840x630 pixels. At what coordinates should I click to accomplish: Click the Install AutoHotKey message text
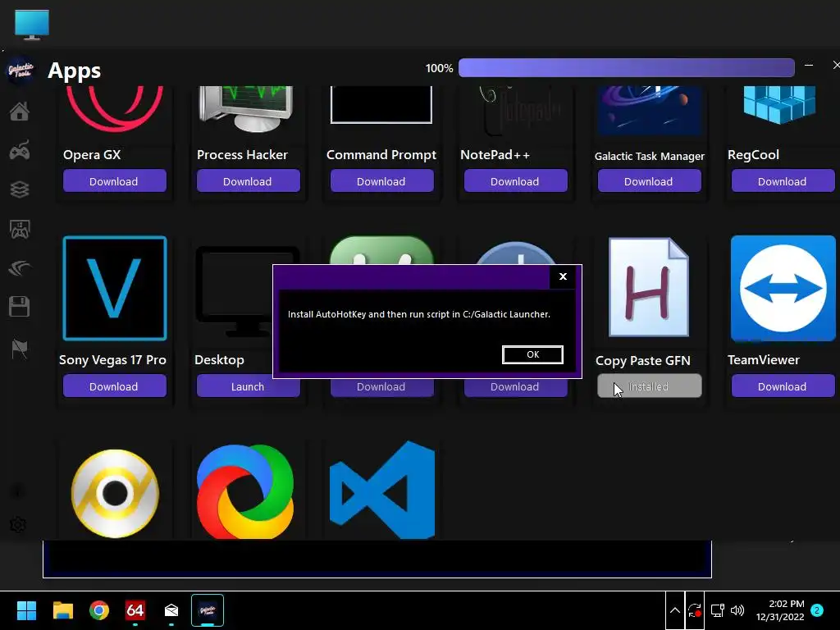point(419,314)
